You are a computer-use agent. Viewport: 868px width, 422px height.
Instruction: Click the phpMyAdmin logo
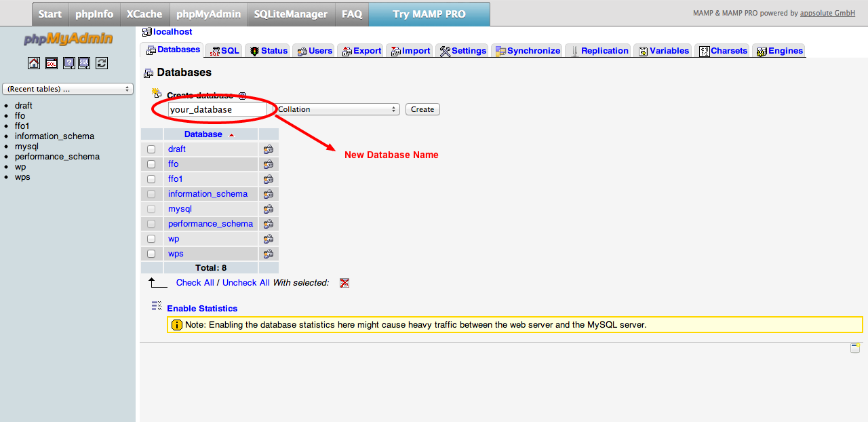pos(68,39)
